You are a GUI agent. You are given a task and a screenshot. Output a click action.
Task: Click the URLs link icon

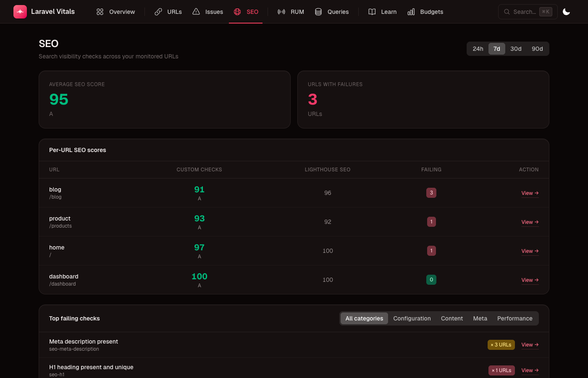[x=158, y=12]
